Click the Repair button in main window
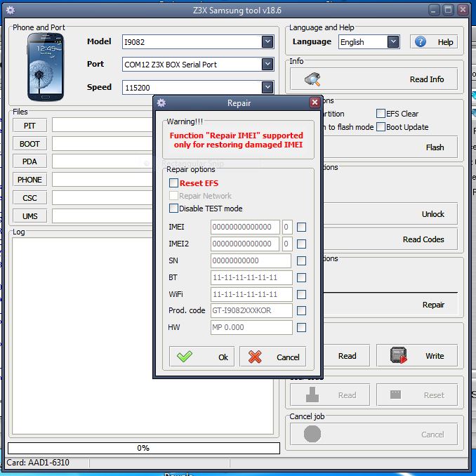The height and width of the screenshot is (476, 476). point(390,305)
